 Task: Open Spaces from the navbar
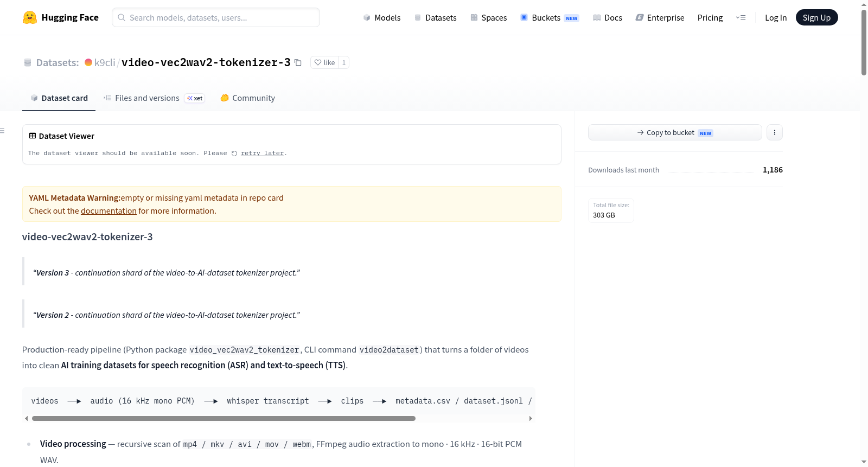(489, 17)
